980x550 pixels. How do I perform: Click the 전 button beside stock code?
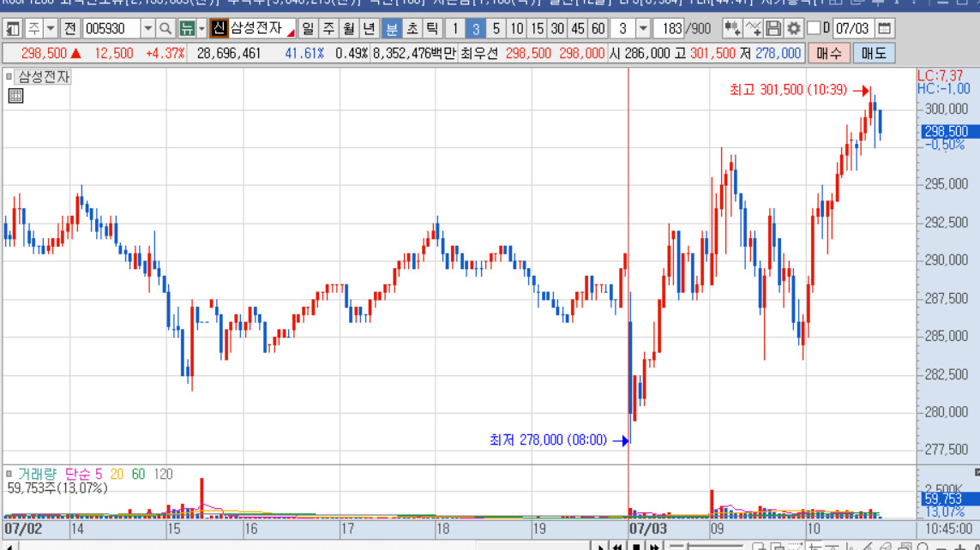point(70,29)
